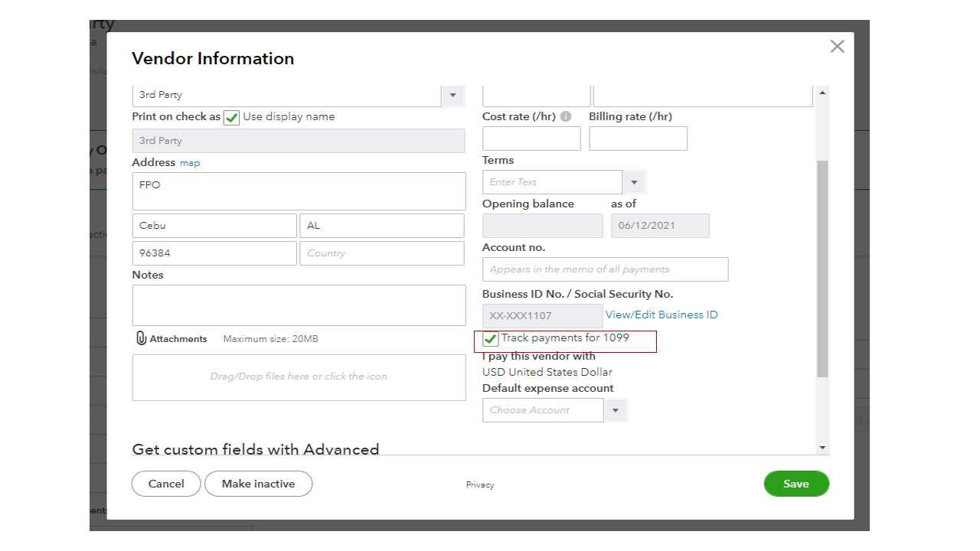Close the Vendor Information dialog
Screen dimensions: 980x551
pyautogui.click(x=837, y=47)
